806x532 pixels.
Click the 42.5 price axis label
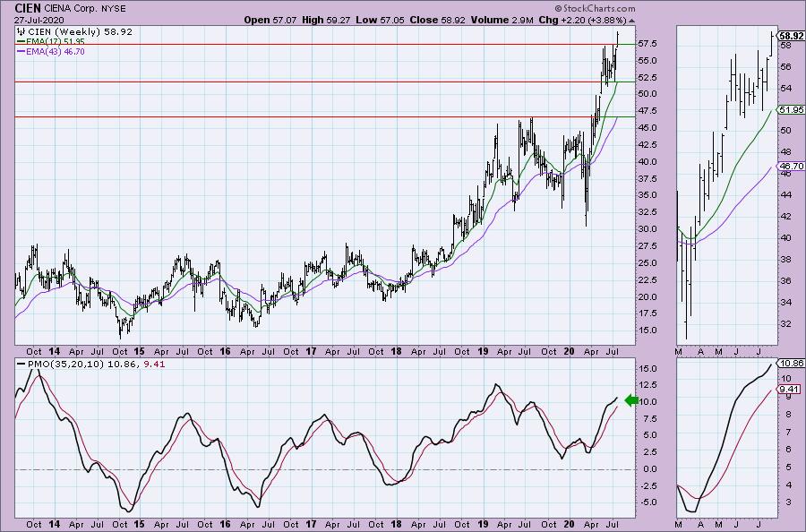[647, 145]
